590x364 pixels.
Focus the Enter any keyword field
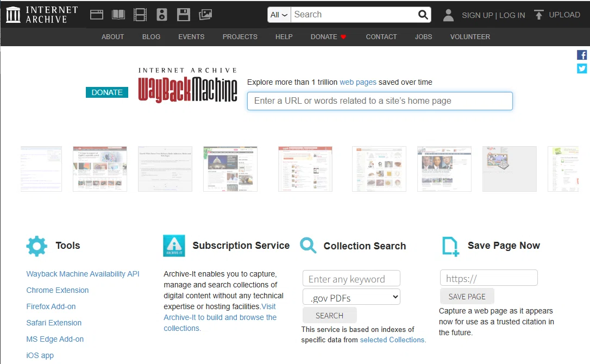click(x=352, y=279)
